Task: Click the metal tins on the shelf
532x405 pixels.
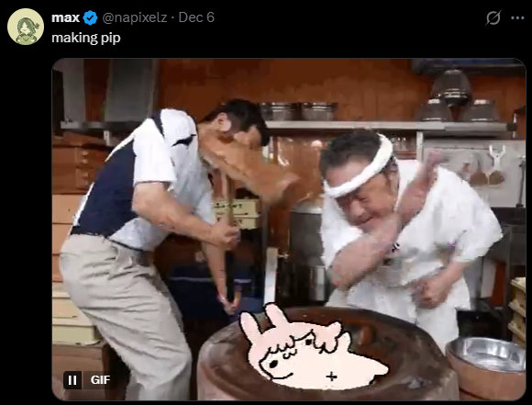Action: point(298,112)
